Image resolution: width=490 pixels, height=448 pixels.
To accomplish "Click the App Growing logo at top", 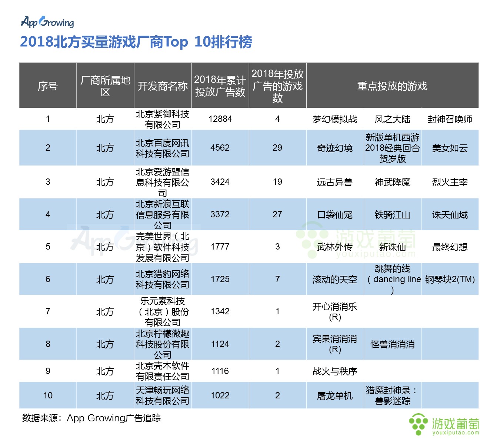I will pos(47,22).
